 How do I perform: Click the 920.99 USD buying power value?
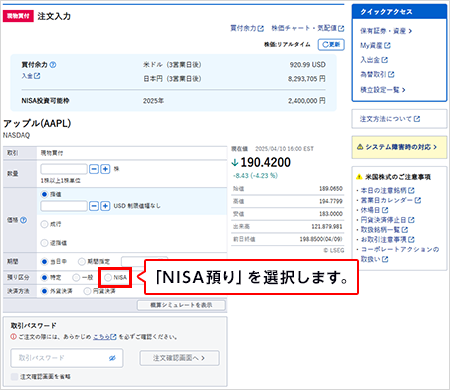click(x=307, y=65)
